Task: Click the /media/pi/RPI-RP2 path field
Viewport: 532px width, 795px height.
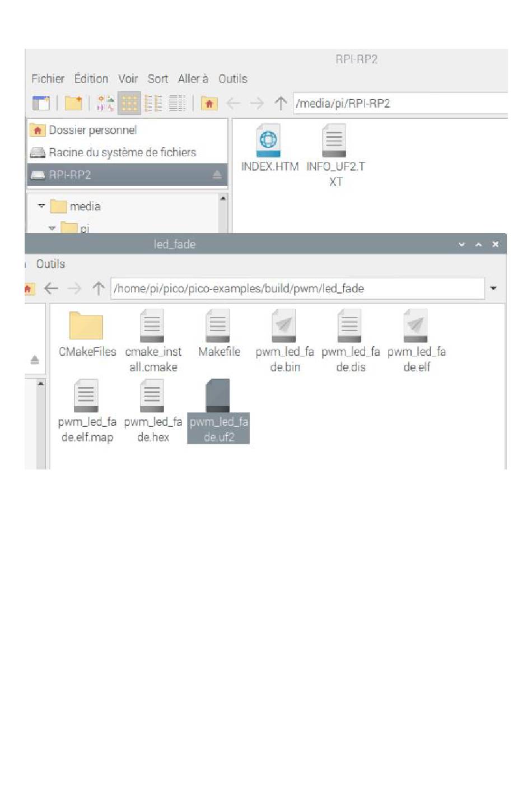Action: [x=400, y=103]
